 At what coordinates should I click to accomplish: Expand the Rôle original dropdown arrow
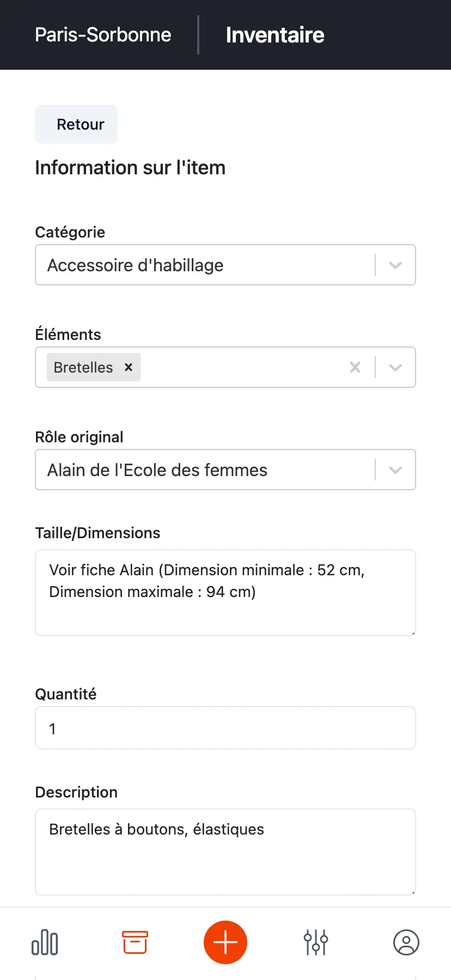coord(395,470)
